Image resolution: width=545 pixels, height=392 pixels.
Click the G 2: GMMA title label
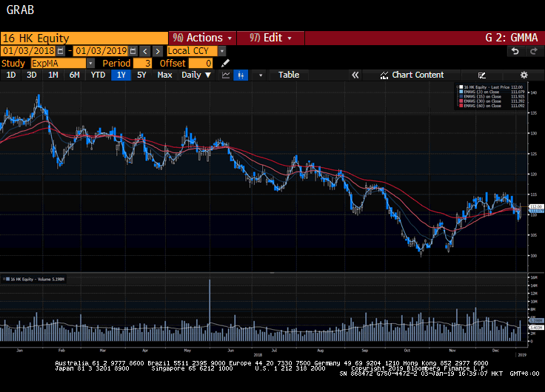[x=511, y=38]
